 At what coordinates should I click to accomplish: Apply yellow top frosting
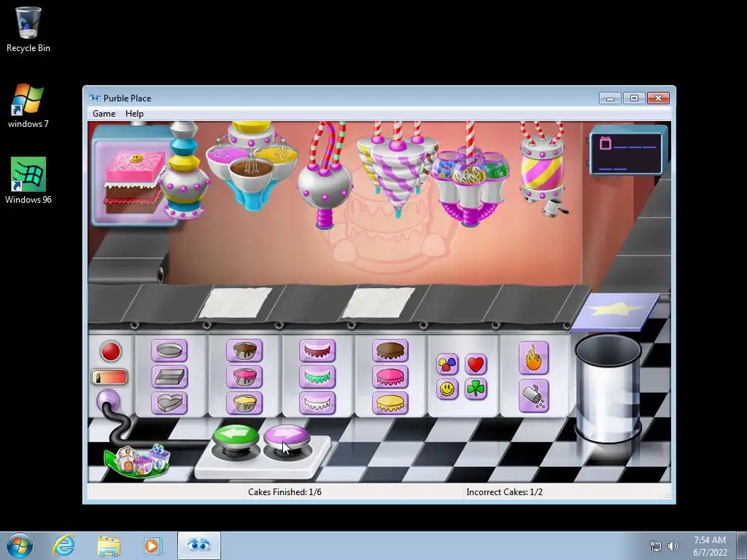pyautogui.click(x=390, y=402)
